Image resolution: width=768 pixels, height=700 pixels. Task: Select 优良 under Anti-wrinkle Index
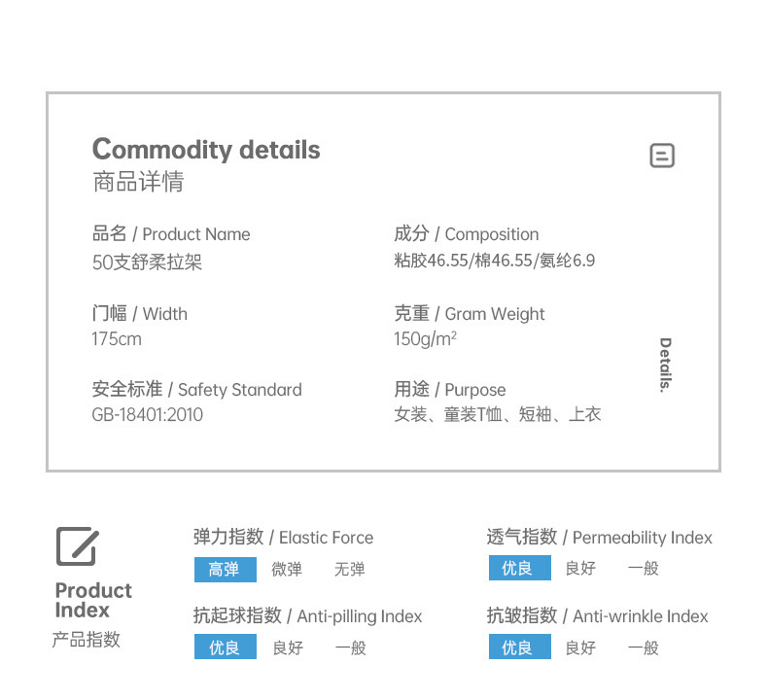[x=519, y=647]
